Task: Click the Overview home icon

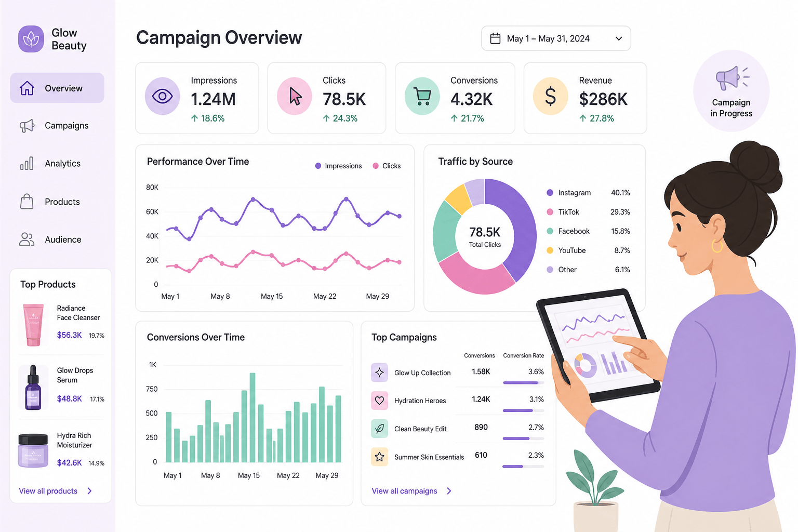Action: 27,88
